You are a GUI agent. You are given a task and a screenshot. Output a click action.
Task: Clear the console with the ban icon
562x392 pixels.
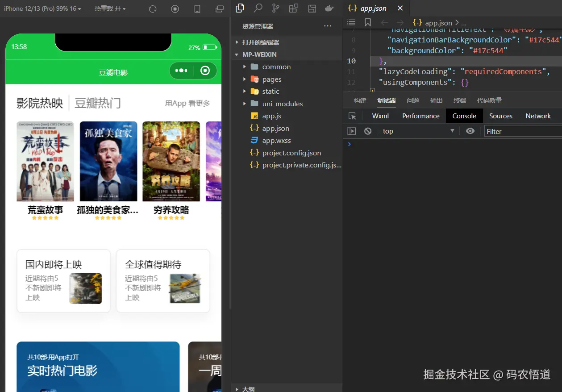click(368, 131)
